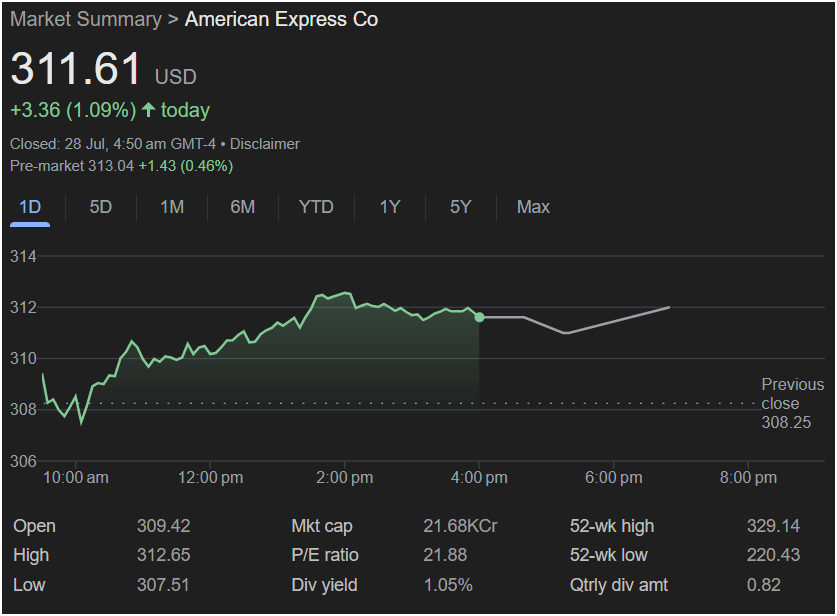Viewport: 837px width, 616px height.
Task: Open the Max time range tab
Action: tap(533, 207)
